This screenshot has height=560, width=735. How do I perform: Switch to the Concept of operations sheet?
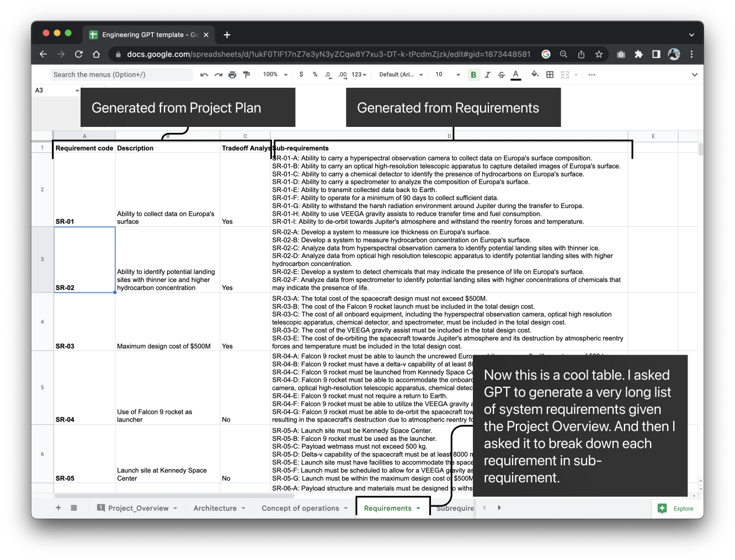[x=305, y=508]
